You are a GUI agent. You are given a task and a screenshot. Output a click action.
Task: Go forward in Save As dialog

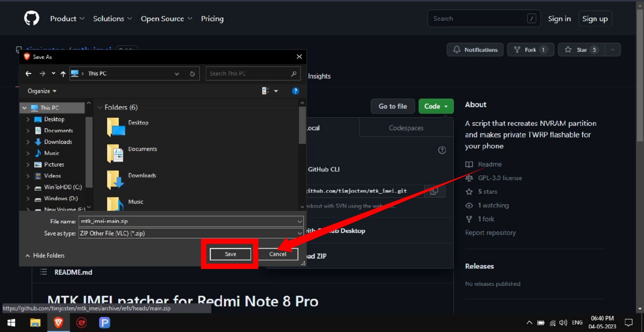pos(42,73)
